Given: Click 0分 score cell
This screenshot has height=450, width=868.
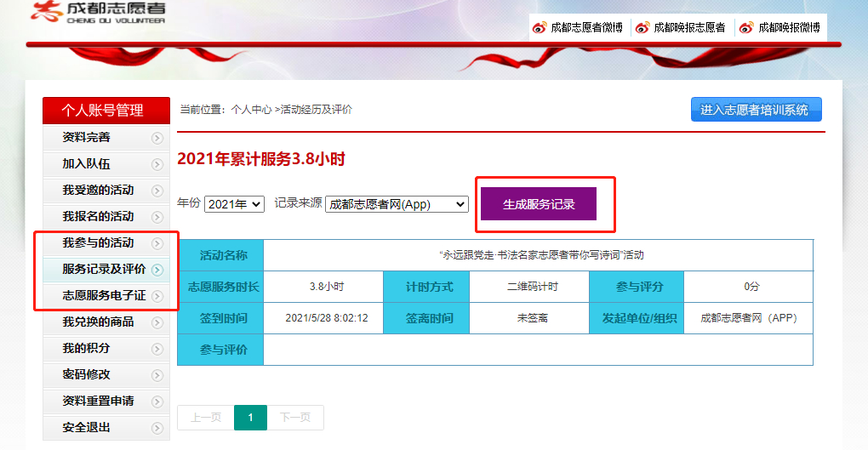Looking at the screenshot, I should coord(749,287).
